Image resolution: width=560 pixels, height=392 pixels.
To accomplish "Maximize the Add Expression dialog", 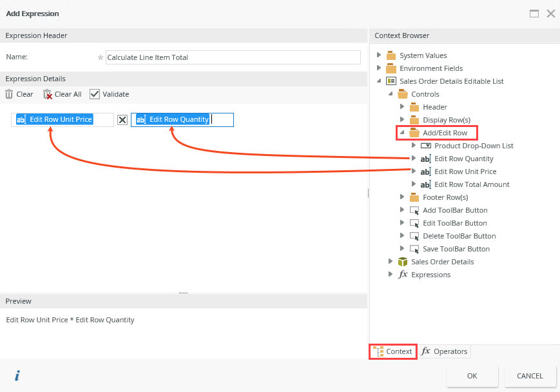I will point(534,14).
